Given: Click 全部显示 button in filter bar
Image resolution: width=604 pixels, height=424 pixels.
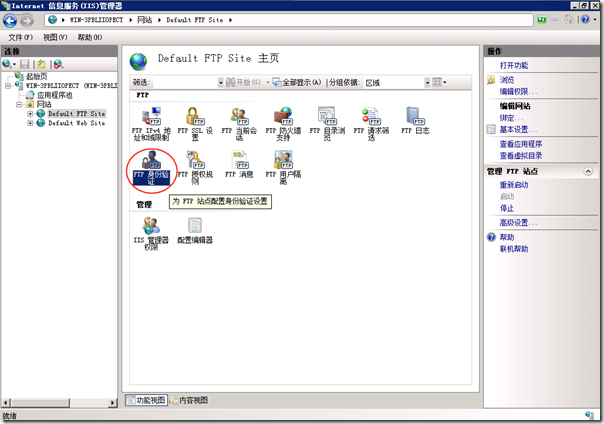Looking at the screenshot, I should [297, 82].
